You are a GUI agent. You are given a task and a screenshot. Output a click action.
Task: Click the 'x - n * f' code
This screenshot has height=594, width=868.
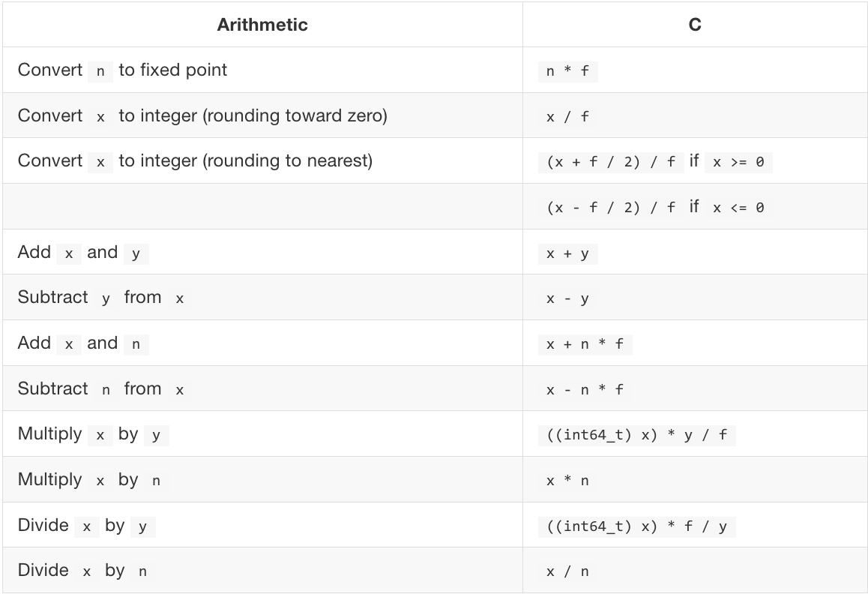tap(585, 390)
